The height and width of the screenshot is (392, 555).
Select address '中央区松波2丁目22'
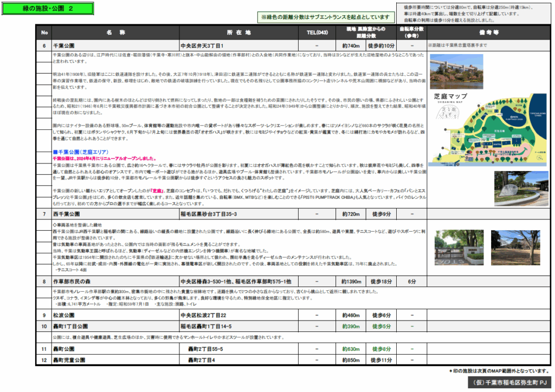point(204,315)
